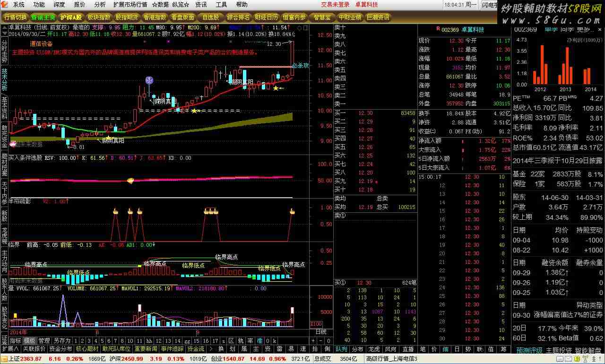Open the 资金流 bottom tab
This screenshot has width=605, height=364.
tap(196, 348)
